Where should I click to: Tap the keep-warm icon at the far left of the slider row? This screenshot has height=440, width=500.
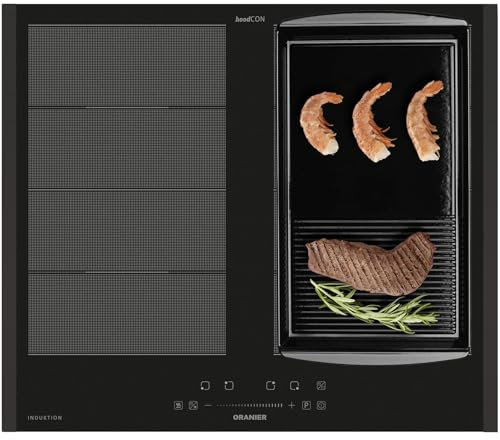pos(179,405)
